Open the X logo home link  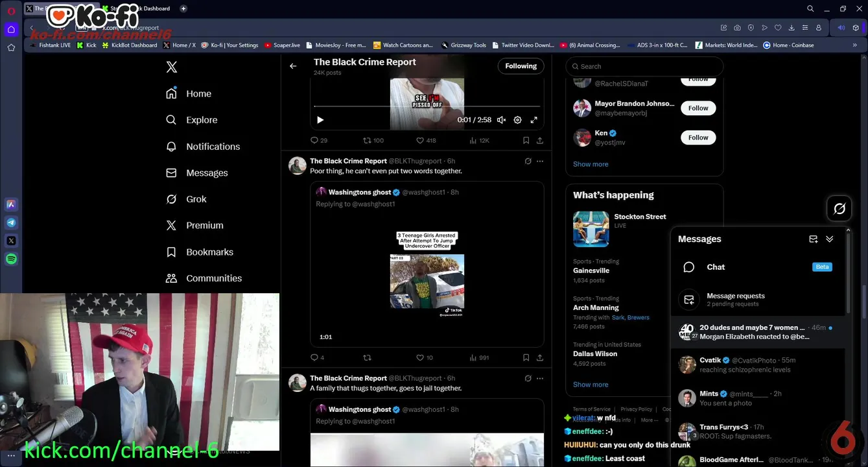click(x=171, y=67)
